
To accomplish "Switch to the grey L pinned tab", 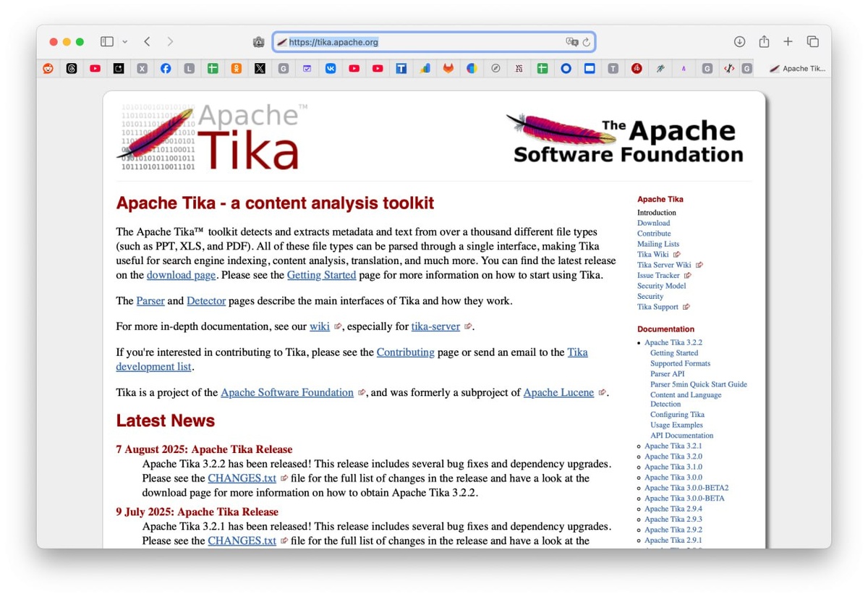I will tap(189, 69).
